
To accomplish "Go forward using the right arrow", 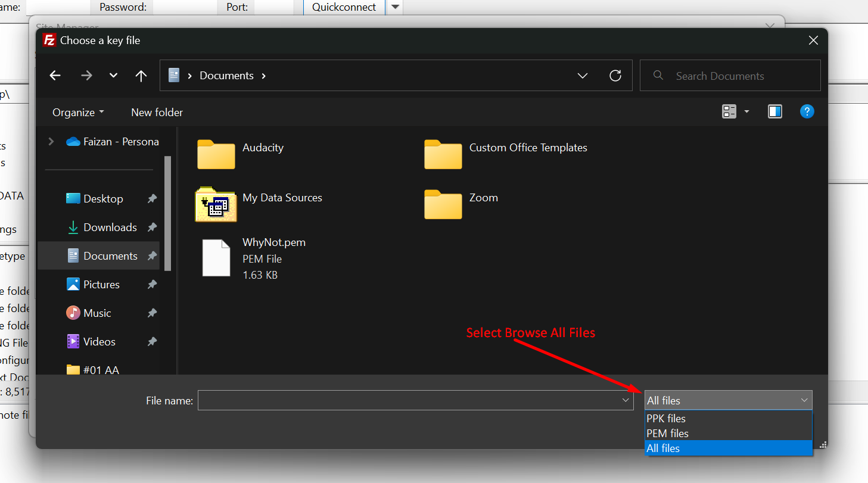I will point(86,76).
